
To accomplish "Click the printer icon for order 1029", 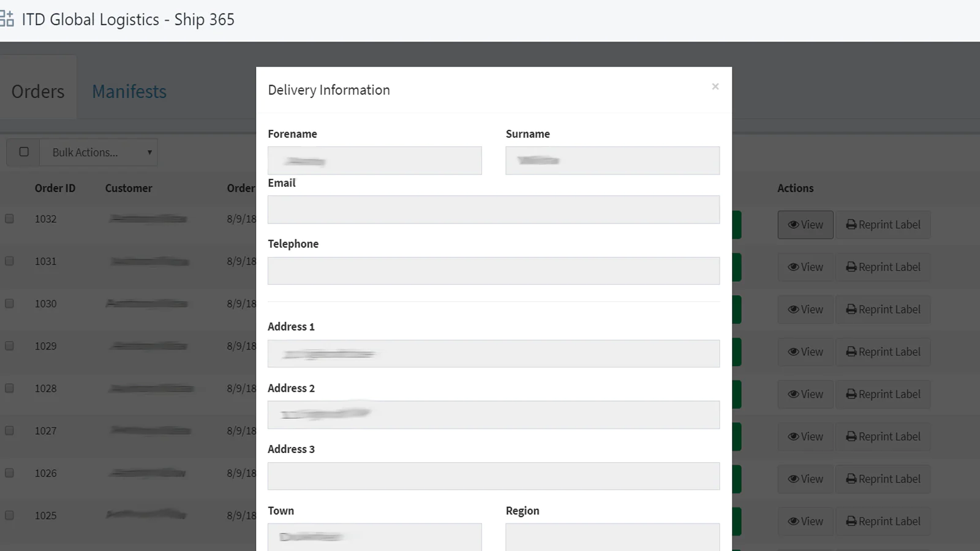I will coord(851,352).
